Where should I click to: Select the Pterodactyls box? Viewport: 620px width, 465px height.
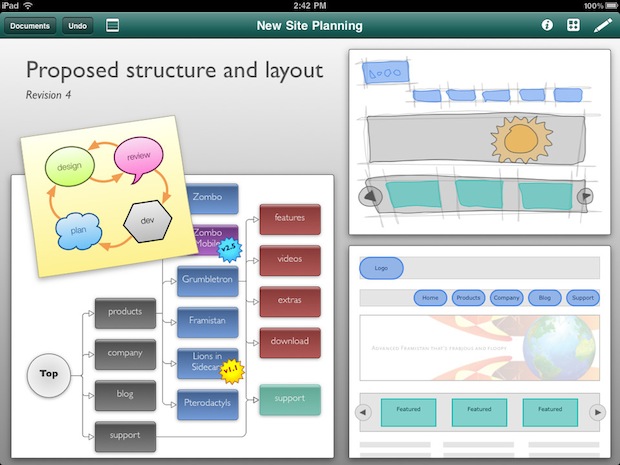(x=208, y=404)
